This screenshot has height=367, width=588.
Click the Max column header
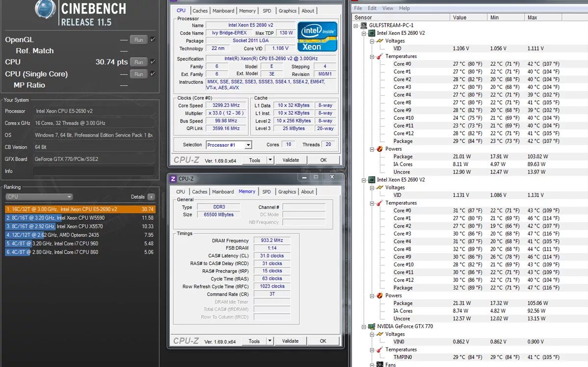click(x=543, y=17)
